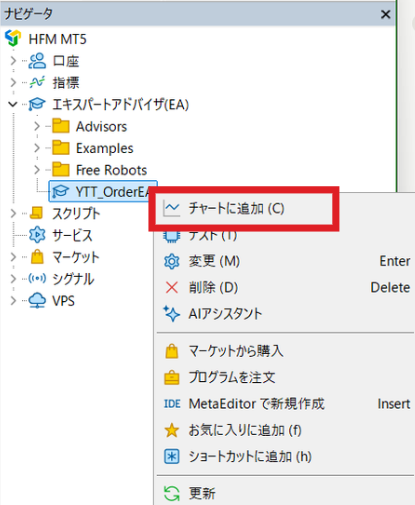Image resolution: width=415 pixels, height=505 pixels.
Task: Click the sparkle icon beside AIアシスタント
Action: click(x=172, y=314)
